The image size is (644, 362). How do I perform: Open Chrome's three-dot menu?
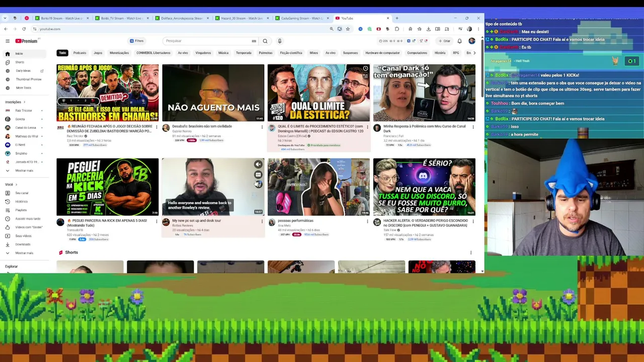[x=478, y=29]
